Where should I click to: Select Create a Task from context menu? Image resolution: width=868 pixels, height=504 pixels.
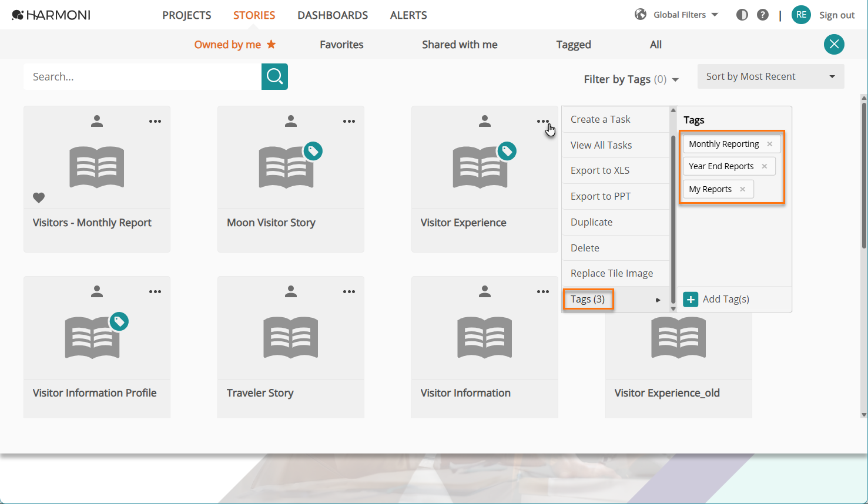(x=616, y=119)
